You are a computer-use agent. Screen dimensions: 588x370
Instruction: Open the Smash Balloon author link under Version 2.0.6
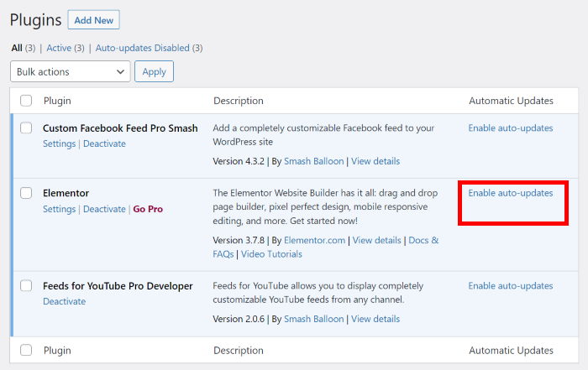[x=313, y=319]
